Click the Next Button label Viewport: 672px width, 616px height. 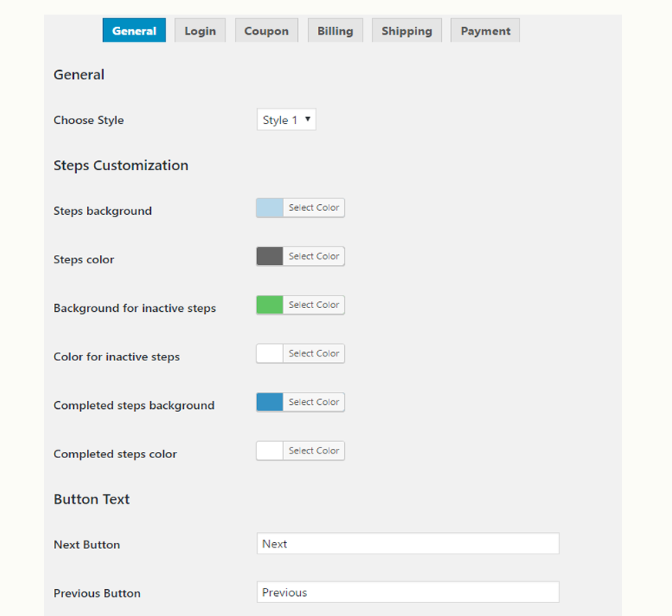[x=87, y=544]
